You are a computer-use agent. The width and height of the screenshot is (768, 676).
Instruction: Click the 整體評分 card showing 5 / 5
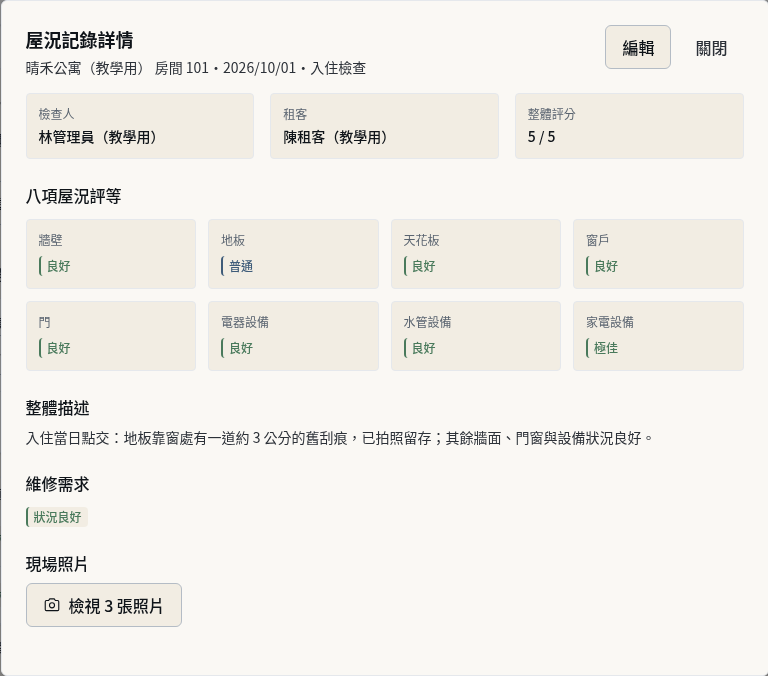629,126
